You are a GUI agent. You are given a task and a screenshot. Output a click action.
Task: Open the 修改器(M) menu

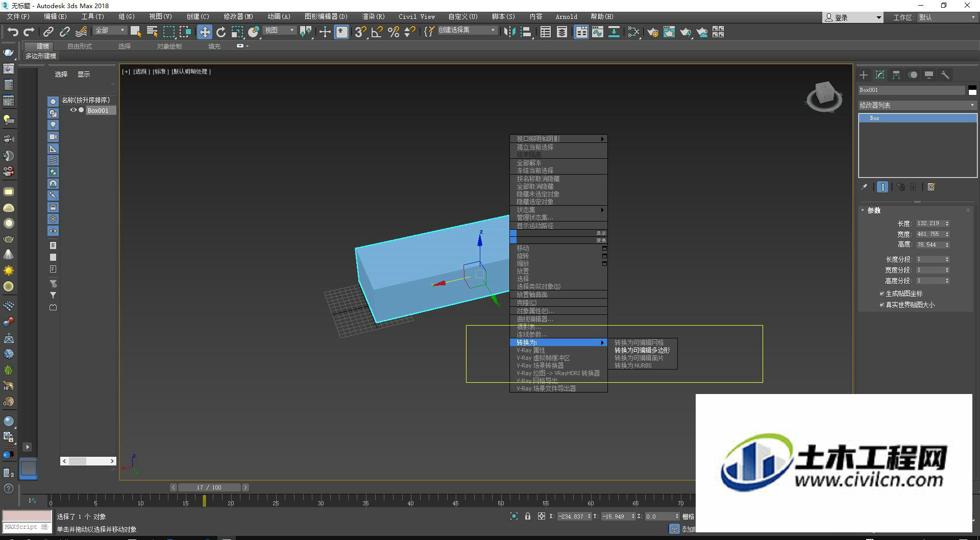click(238, 17)
